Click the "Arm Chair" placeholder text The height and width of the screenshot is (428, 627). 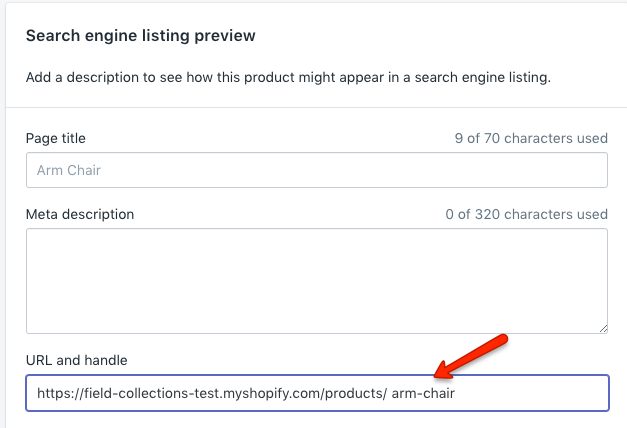point(69,170)
